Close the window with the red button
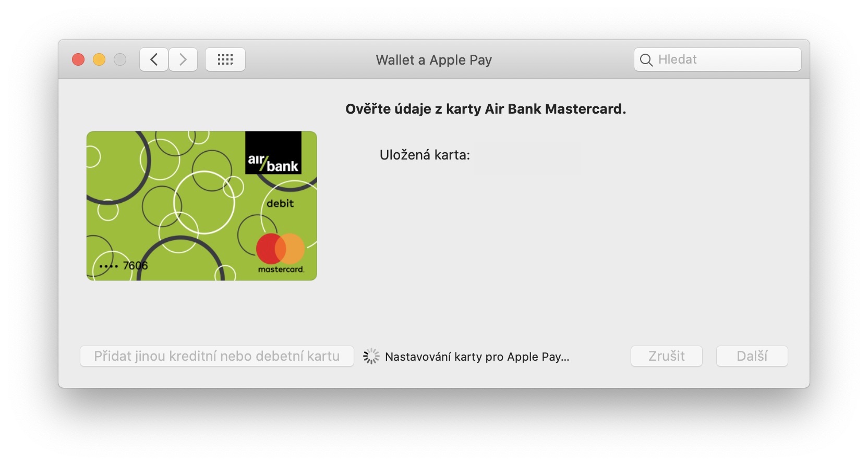 click(x=78, y=59)
